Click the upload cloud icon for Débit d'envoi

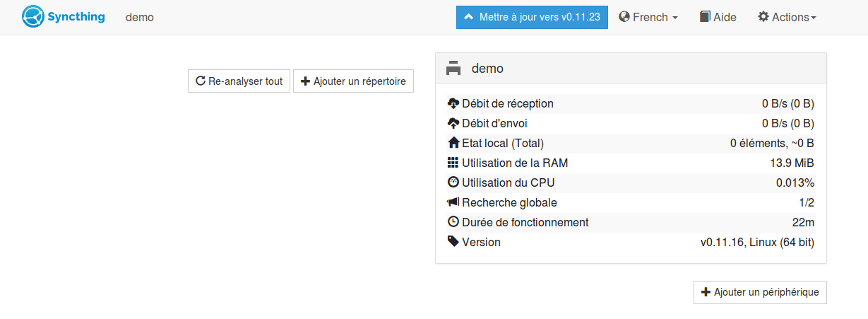pos(453,124)
